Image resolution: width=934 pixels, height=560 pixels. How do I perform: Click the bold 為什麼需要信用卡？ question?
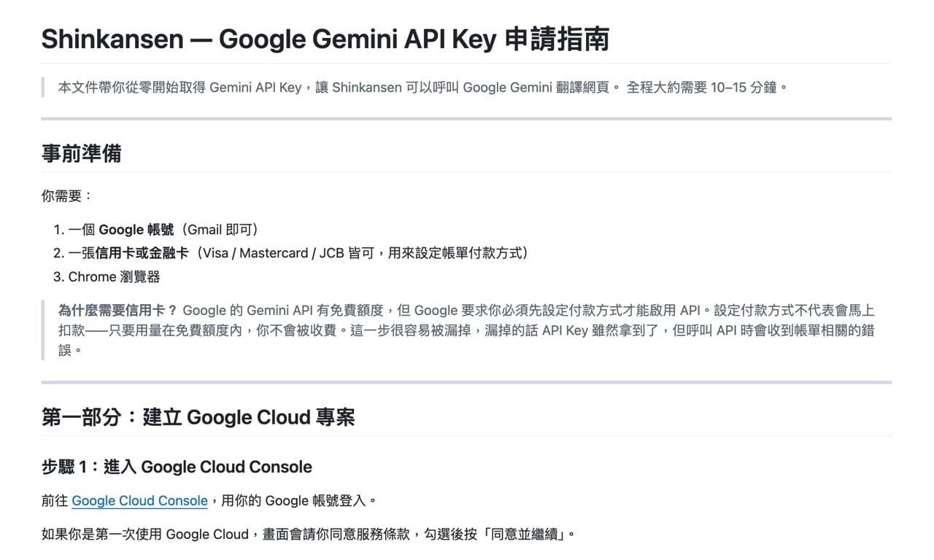click(117, 309)
